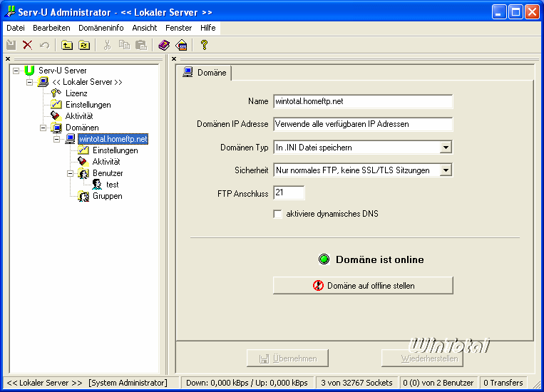Maximize the Serv-U Administrator window
Screen dimensions: 544x392
(515, 12)
